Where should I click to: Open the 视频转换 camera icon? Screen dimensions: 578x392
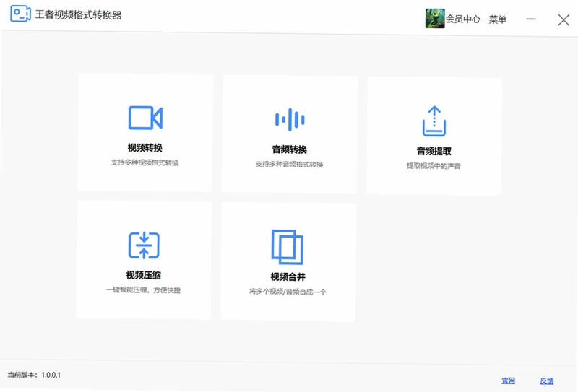[x=145, y=118]
